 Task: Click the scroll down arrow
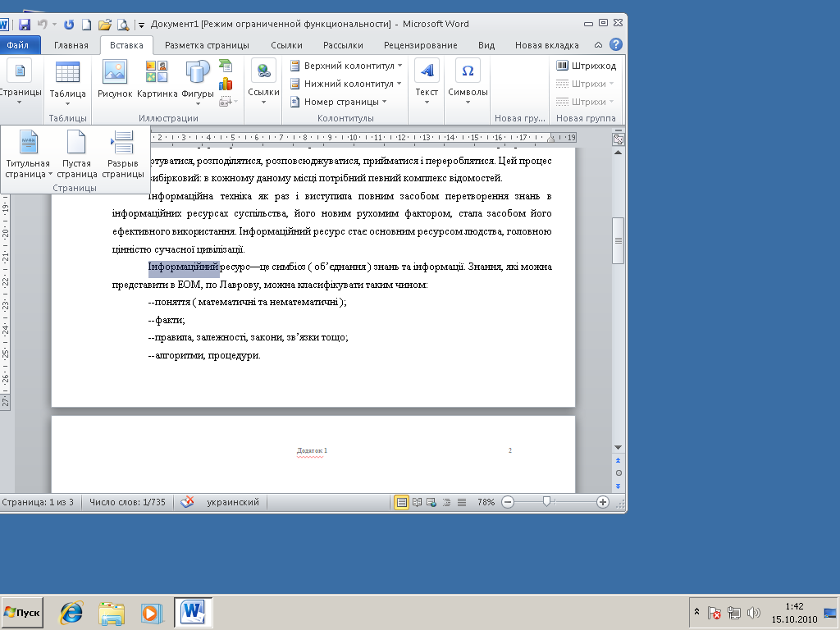pos(619,447)
